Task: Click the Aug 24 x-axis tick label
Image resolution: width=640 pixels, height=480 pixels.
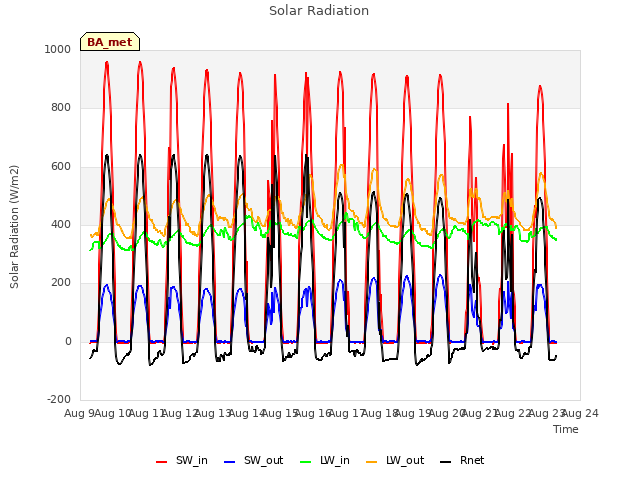Action: tap(580, 413)
